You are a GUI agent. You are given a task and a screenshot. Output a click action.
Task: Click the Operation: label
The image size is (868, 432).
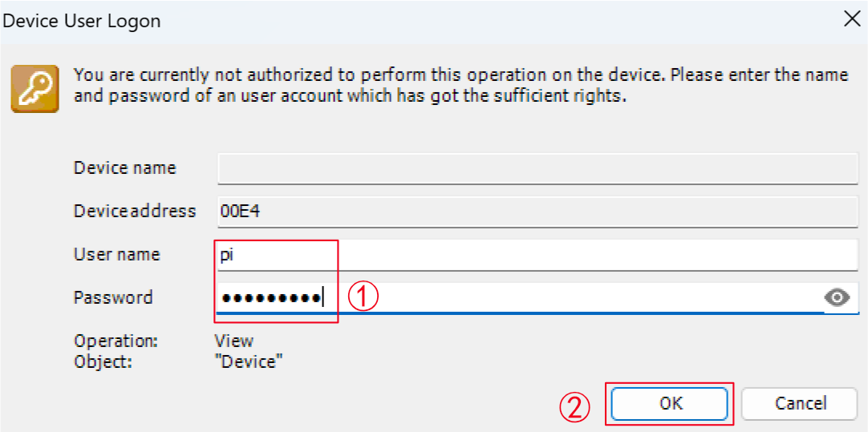pyautogui.click(x=116, y=341)
